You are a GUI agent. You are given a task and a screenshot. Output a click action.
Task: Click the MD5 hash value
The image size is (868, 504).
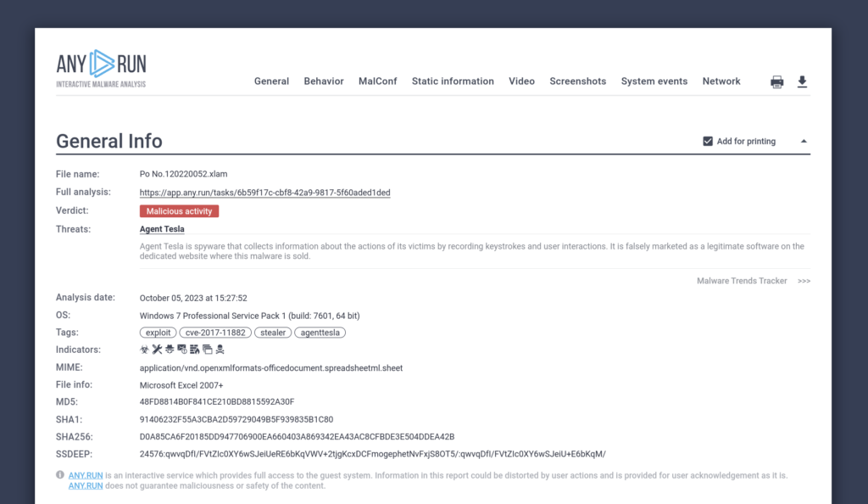coord(217,402)
